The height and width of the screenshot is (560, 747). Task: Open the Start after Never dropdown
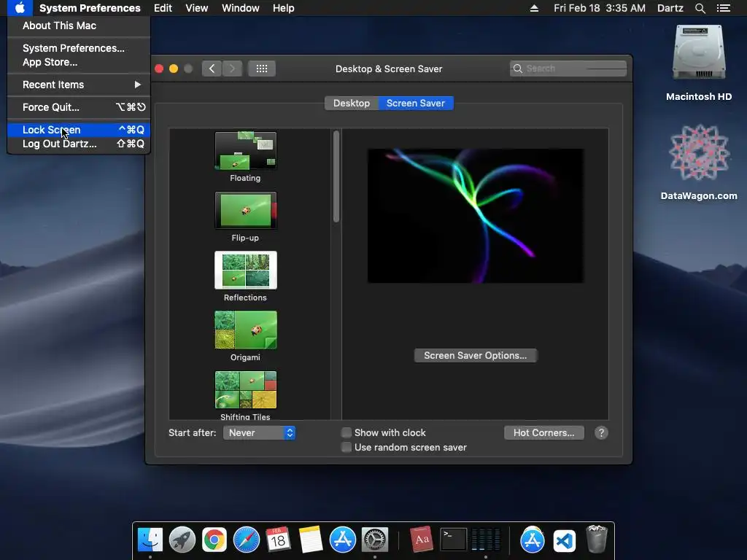click(x=259, y=433)
